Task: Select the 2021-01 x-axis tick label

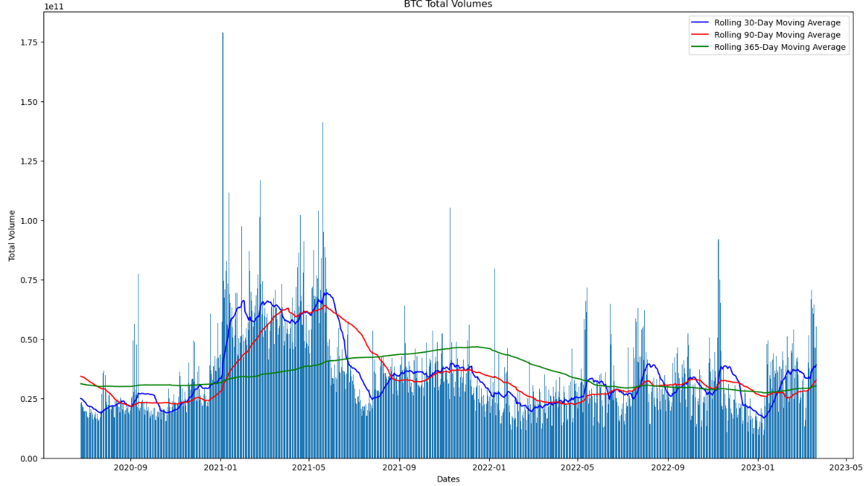Action: point(220,467)
